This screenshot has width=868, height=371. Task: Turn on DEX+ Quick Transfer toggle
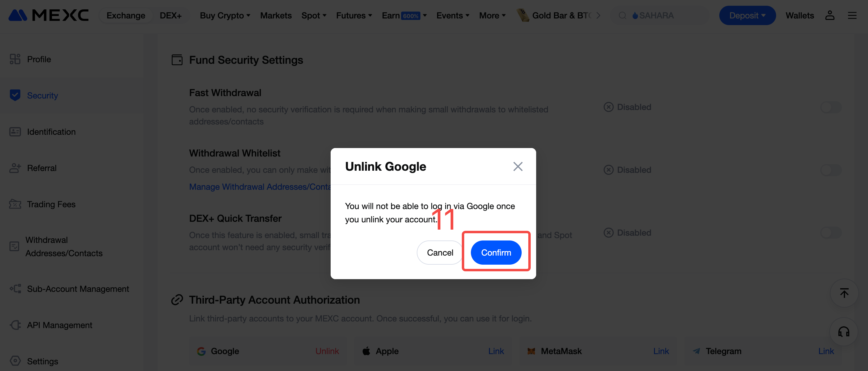point(831,233)
